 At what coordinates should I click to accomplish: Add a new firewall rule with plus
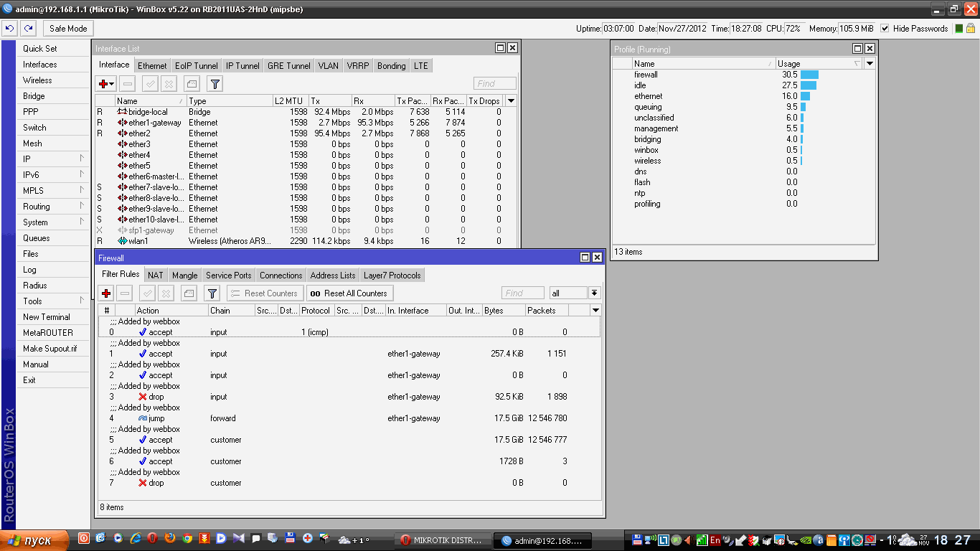point(106,293)
